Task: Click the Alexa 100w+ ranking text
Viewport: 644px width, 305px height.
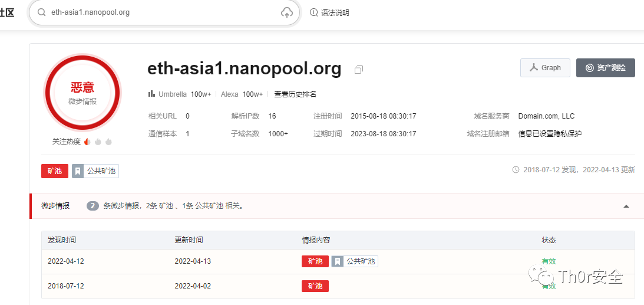Action: pos(242,94)
